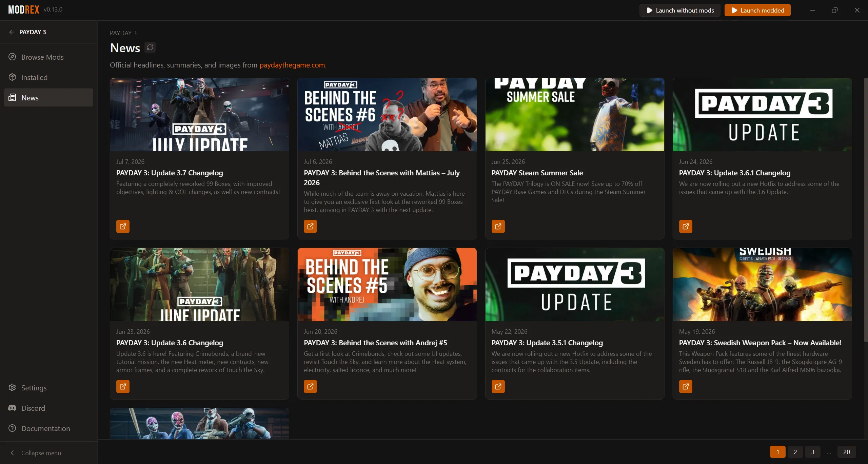Click the date 'Jun 25, 2026'
868x464 pixels.
pyautogui.click(x=508, y=162)
